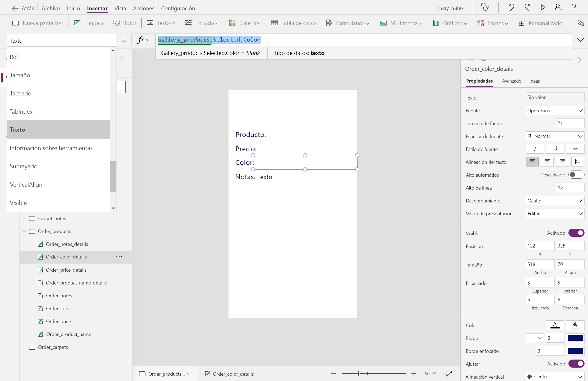This screenshot has width=588, height=381.
Task: Open the Vista tab
Action: (120, 8)
